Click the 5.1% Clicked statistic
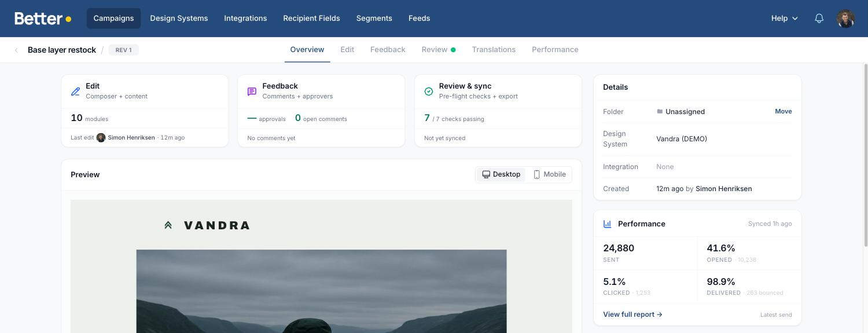 [627, 286]
